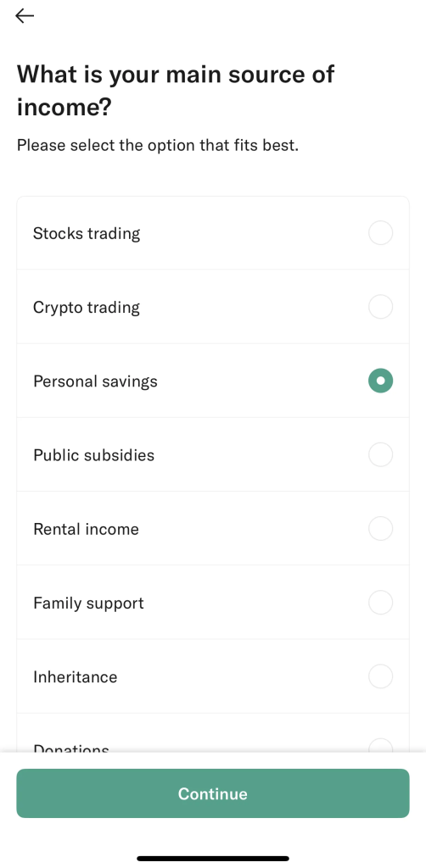Image resolution: width=426 pixels, height=868 pixels.
Task: Select the Crypto trading radio button
Action: 380,307
